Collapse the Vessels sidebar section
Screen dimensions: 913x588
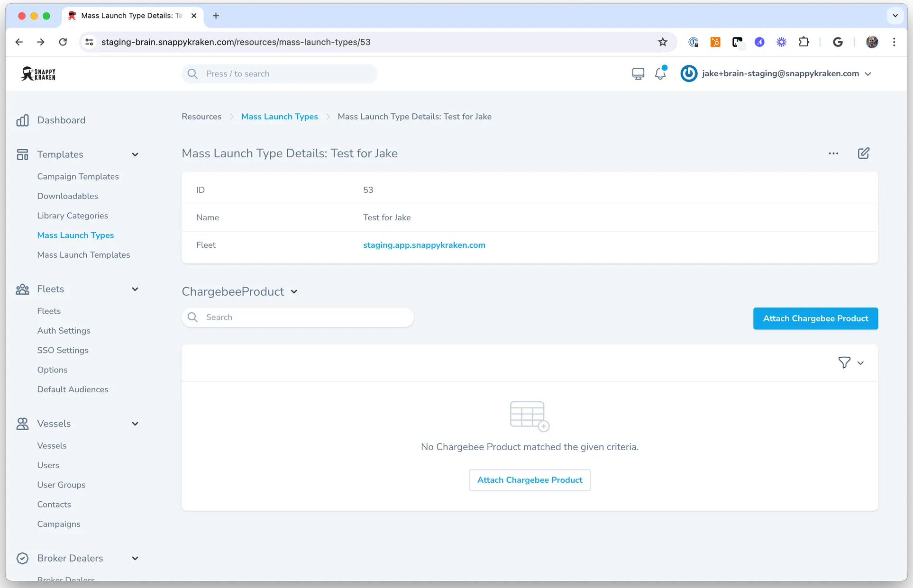(x=135, y=424)
